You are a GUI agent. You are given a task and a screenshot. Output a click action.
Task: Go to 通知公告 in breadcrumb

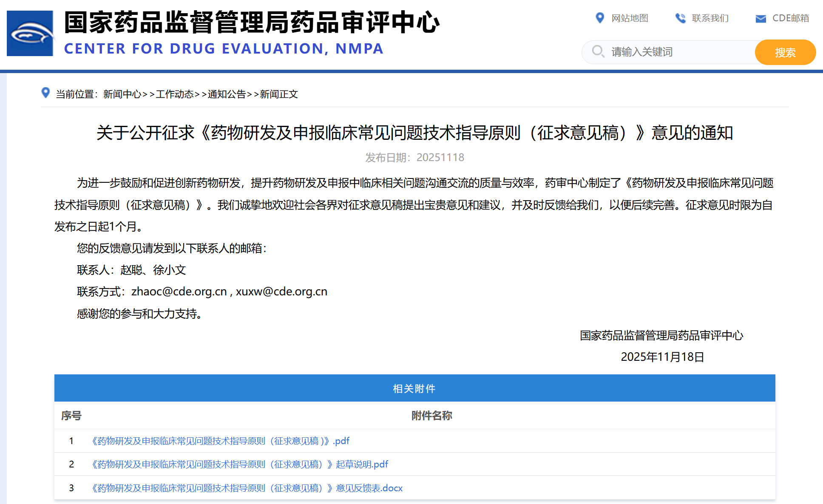point(227,94)
